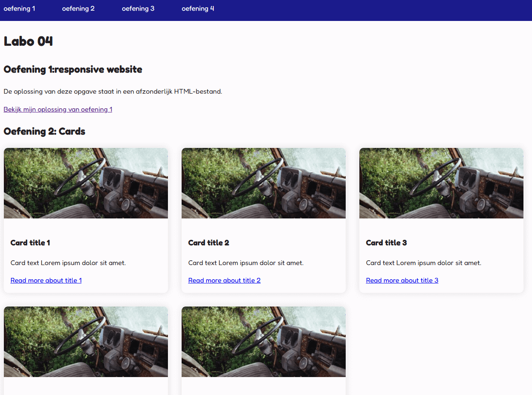Click the Card title 3 heading
The image size is (532, 395).
(386, 243)
